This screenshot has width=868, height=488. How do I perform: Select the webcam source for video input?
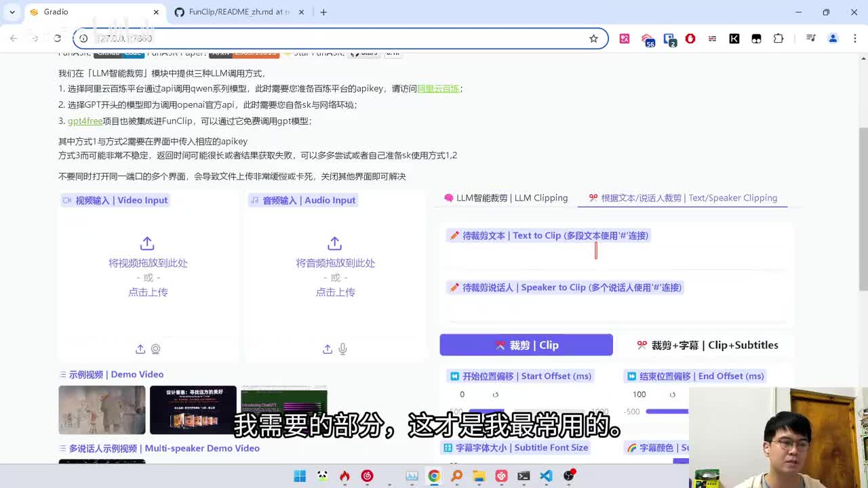[x=156, y=349]
